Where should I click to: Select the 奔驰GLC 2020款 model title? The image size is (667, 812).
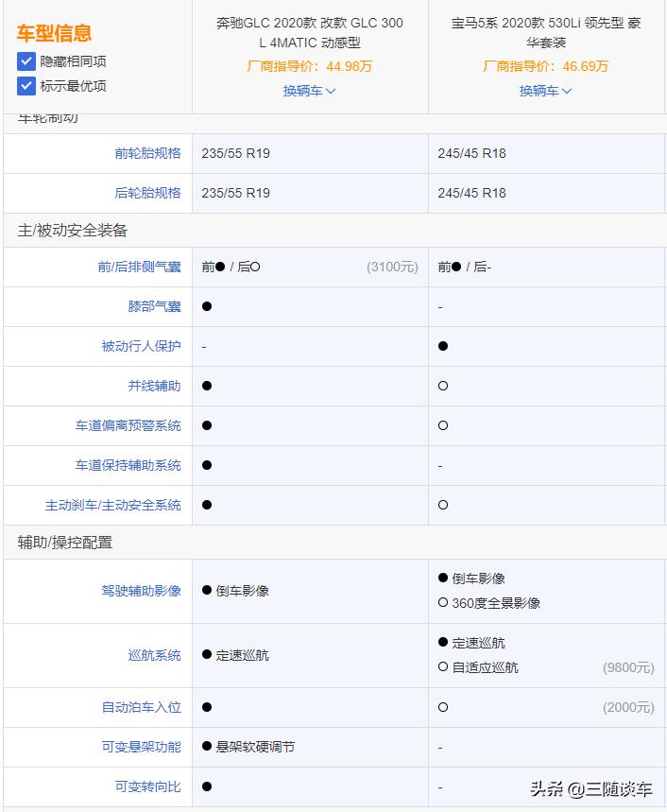click(x=310, y=33)
